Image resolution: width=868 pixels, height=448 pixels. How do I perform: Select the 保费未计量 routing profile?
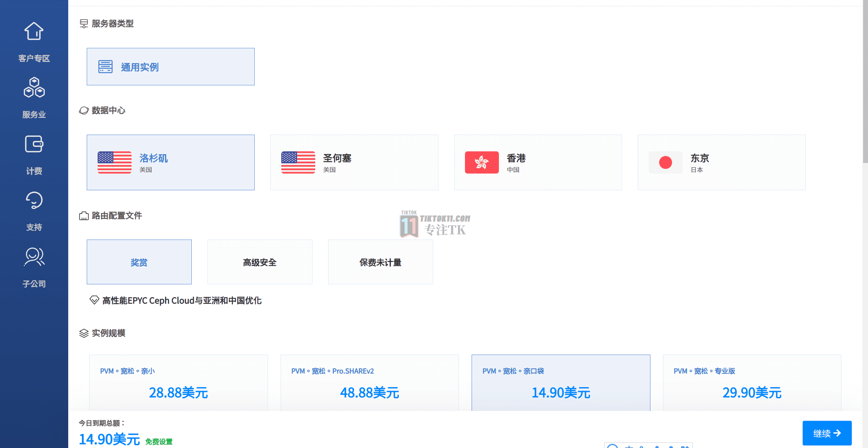(x=380, y=262)
